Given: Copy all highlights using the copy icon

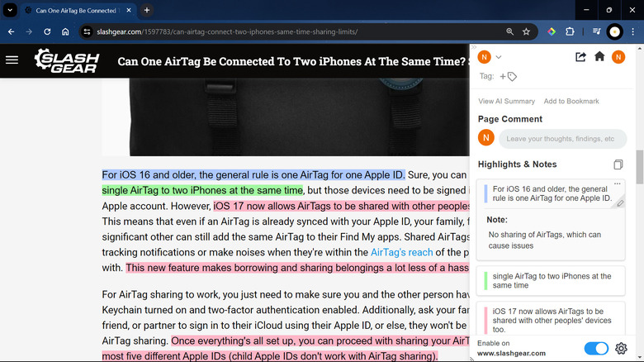Looking at the screenshot, I should (x=618, y=164).
